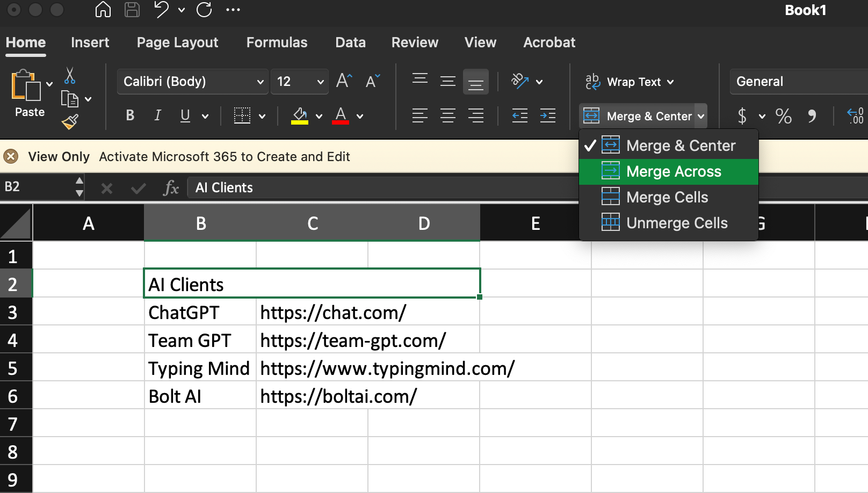Open the font size 12 dropdown

click(300, 82)
